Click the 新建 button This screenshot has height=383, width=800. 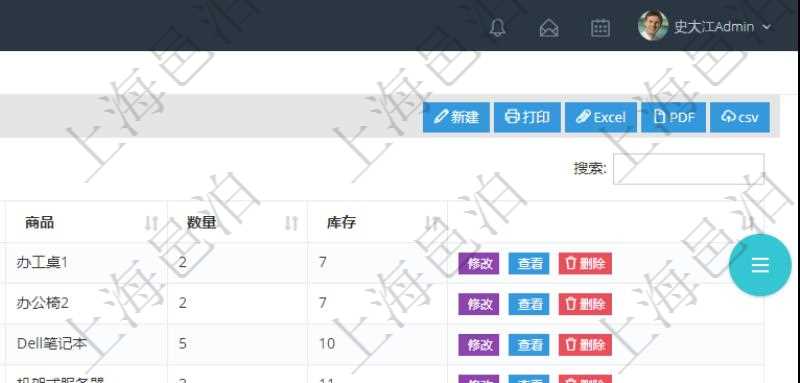(x=456, y=117)
